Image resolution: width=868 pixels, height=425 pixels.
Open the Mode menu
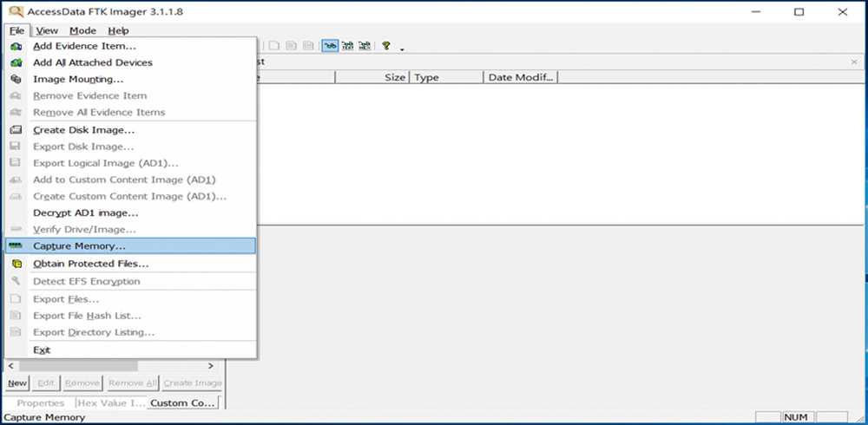tap(83, 30)
